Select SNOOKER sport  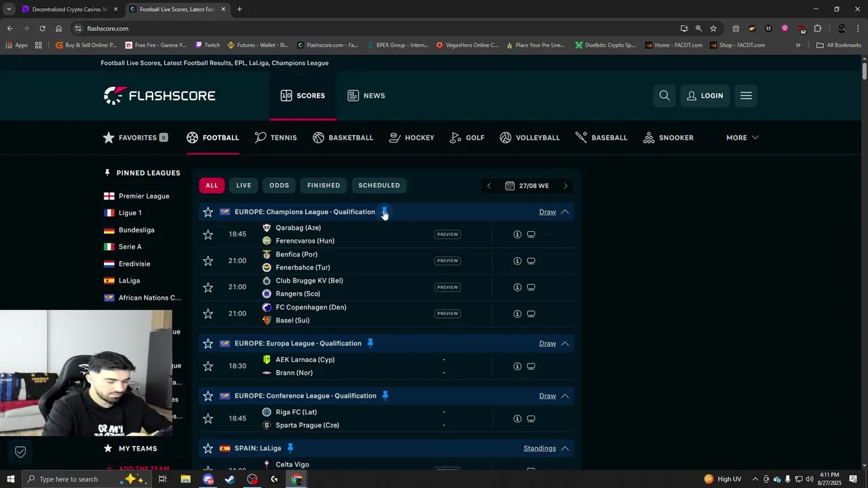point(669,138)
